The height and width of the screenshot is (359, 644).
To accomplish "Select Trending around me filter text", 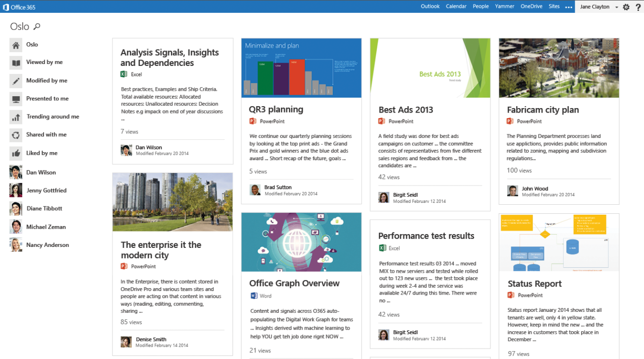I will click(x=53, y=117).
